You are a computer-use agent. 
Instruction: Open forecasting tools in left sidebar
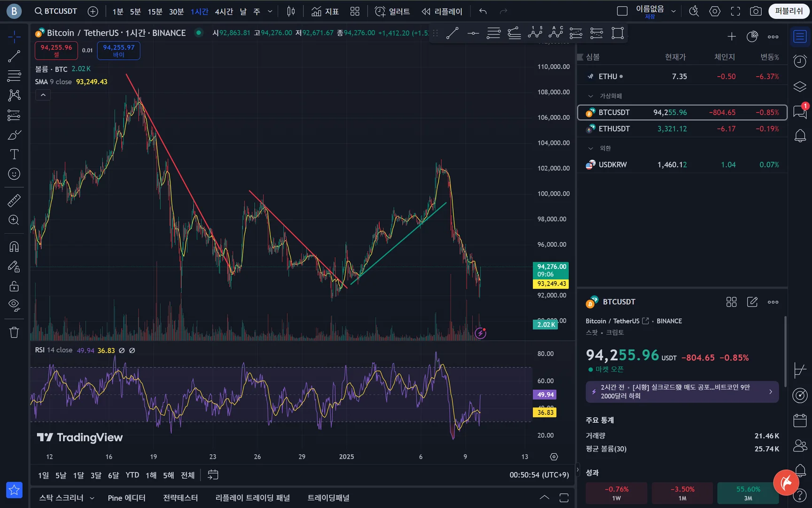[x=14, y=115]
